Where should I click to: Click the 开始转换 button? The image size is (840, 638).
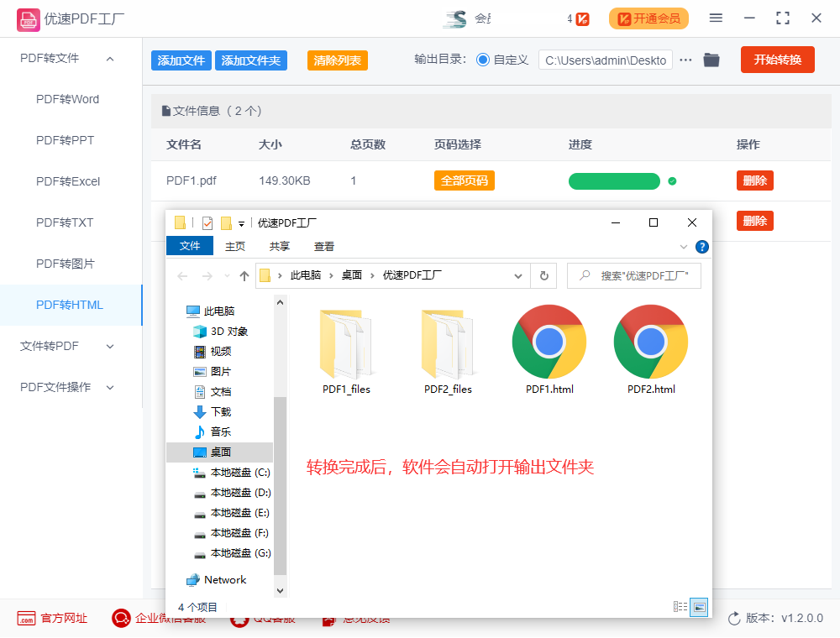pos(777,60)
